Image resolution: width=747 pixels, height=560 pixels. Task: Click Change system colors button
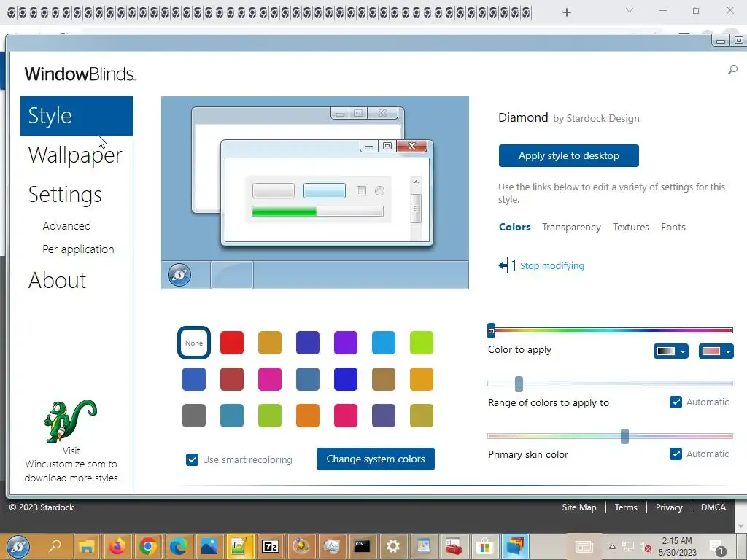click(x=376, y=459)
